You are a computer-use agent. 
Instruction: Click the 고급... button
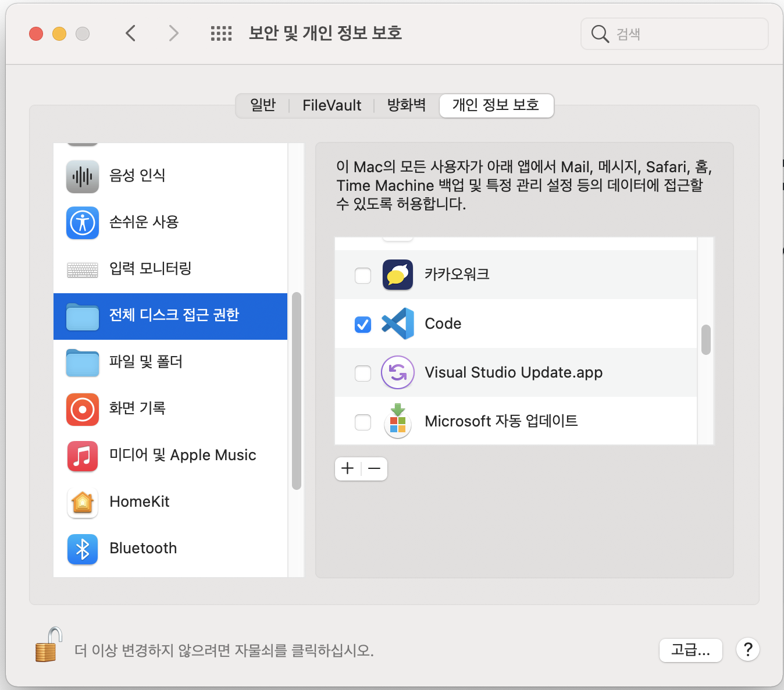point(690,650)
